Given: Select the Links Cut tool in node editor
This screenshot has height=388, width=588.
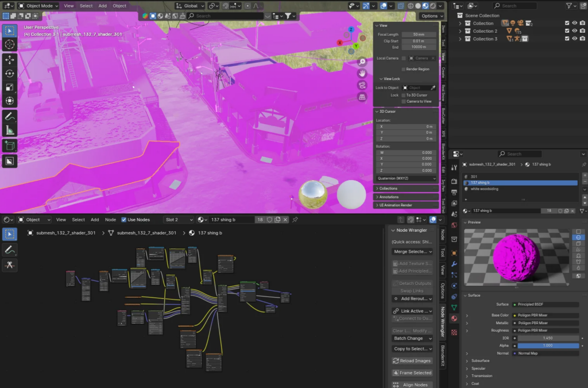Looking at the screenshot, I should pyautogui.click(x=10, y=265).
